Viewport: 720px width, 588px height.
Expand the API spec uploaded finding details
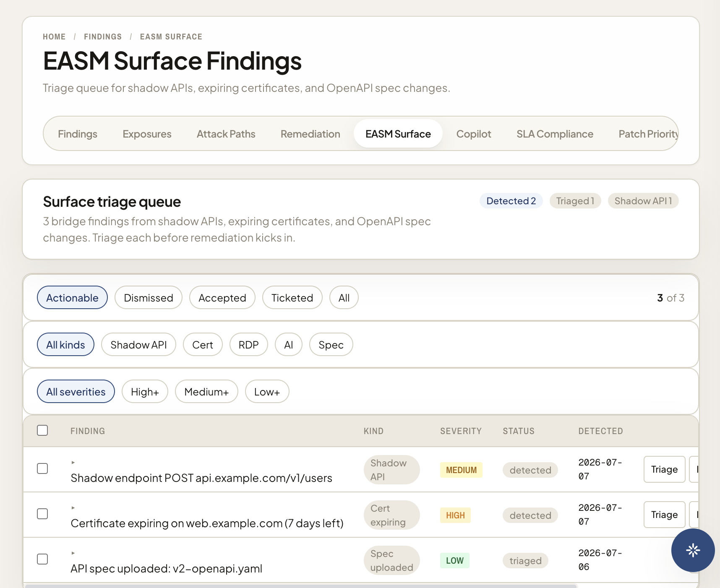click(73, 553)
